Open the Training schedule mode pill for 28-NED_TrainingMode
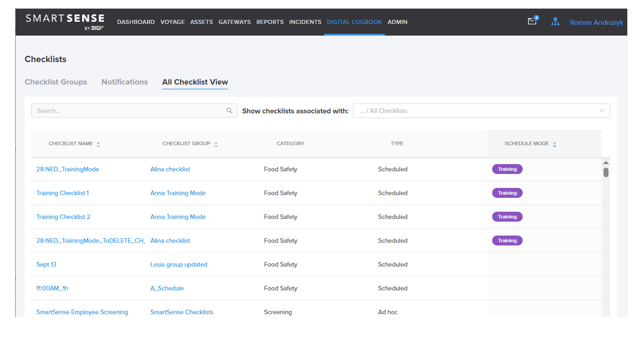 [x=507, y=169]
